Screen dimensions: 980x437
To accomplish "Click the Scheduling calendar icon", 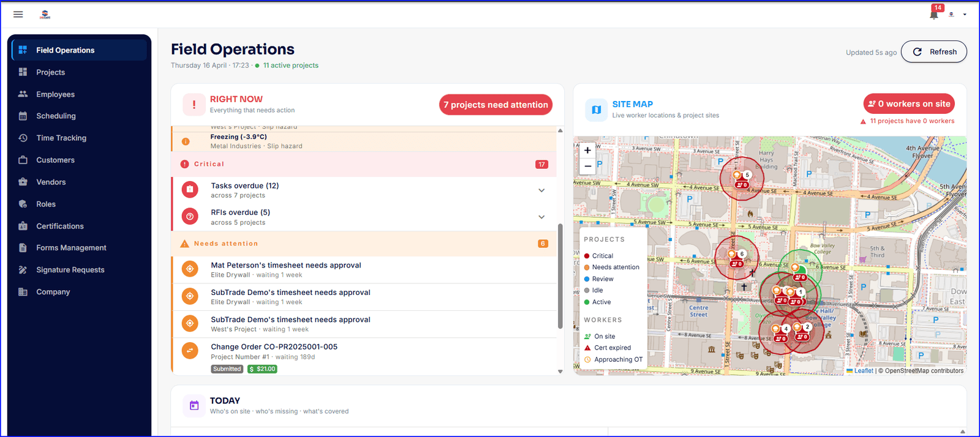I will 23,116.
